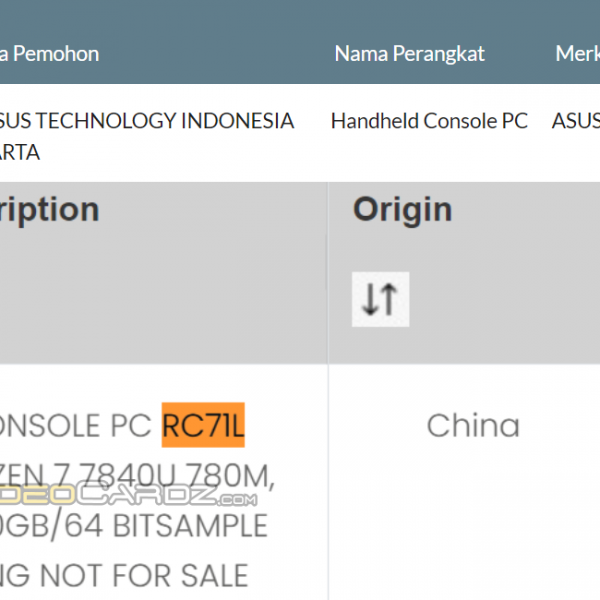600x600 pixels.
Task: Click the gray Description header cell area
Action: (x=163, y=273)
